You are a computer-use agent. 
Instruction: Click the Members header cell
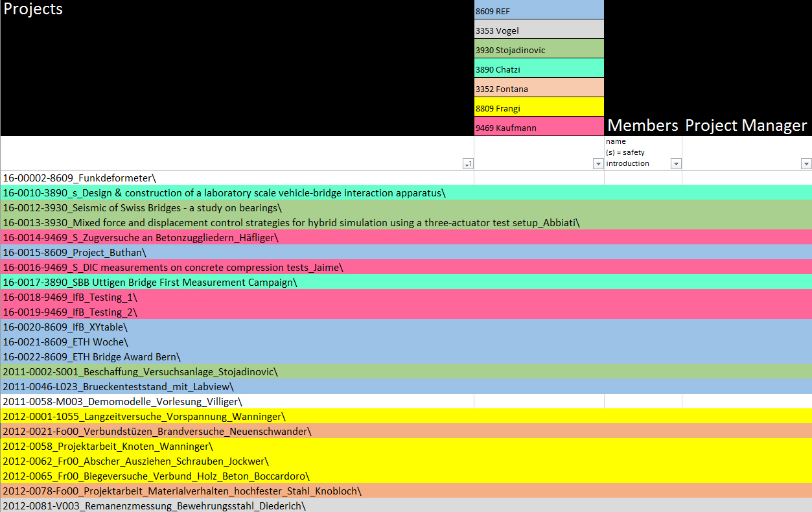[x=643, y=68]
